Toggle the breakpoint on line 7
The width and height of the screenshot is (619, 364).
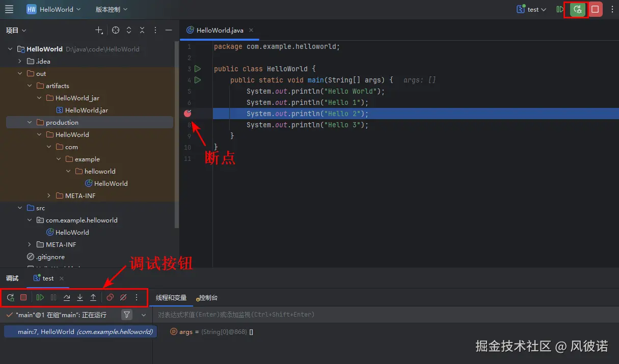[x=187, y=113]
